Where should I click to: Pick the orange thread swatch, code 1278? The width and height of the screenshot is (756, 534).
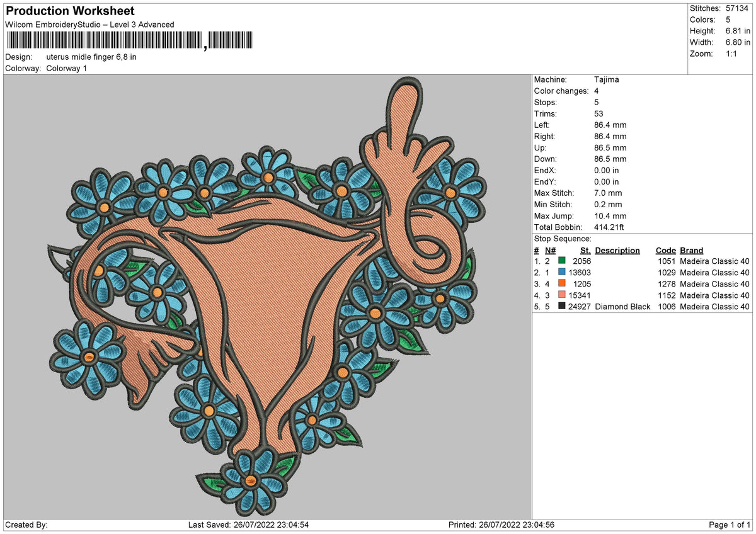pyautogui.click(x=562, y=284)
